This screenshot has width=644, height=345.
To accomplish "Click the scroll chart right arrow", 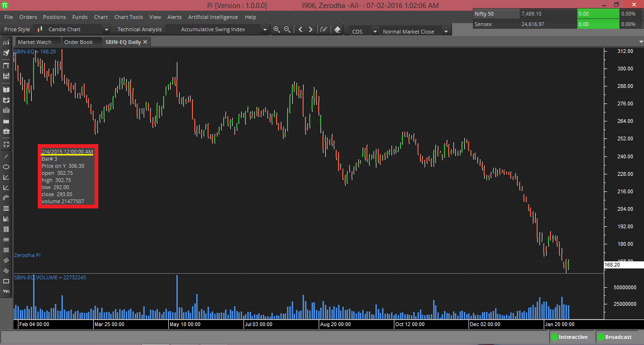I will click(311, 29).
